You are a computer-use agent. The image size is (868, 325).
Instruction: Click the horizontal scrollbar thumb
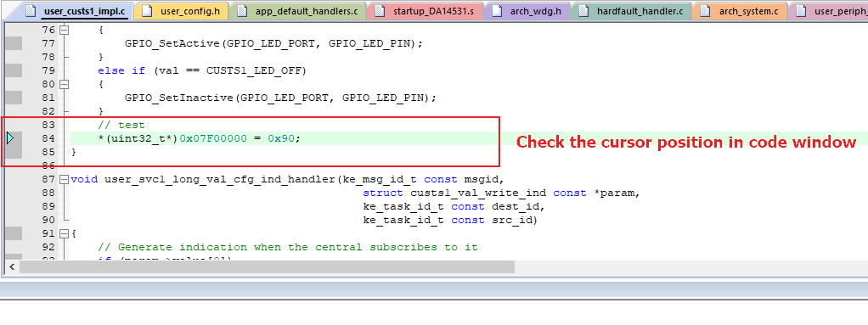pyautogui.click(x=267, y=267)
